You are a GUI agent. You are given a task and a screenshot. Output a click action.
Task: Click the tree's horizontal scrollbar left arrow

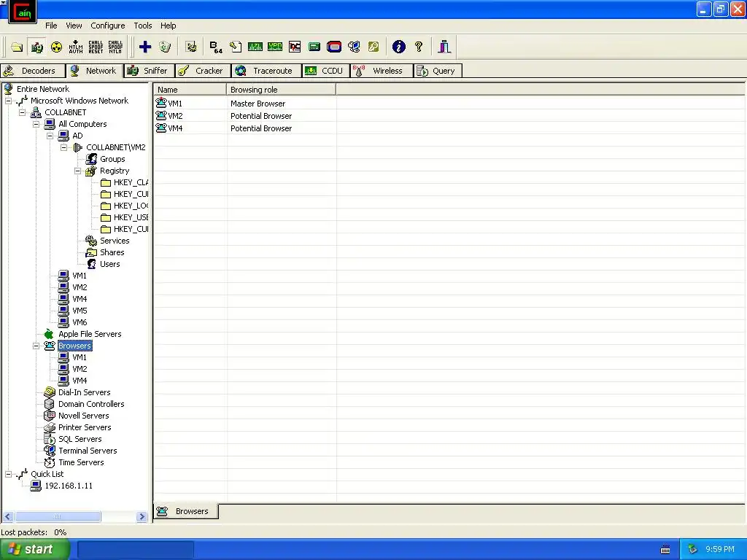7,517
